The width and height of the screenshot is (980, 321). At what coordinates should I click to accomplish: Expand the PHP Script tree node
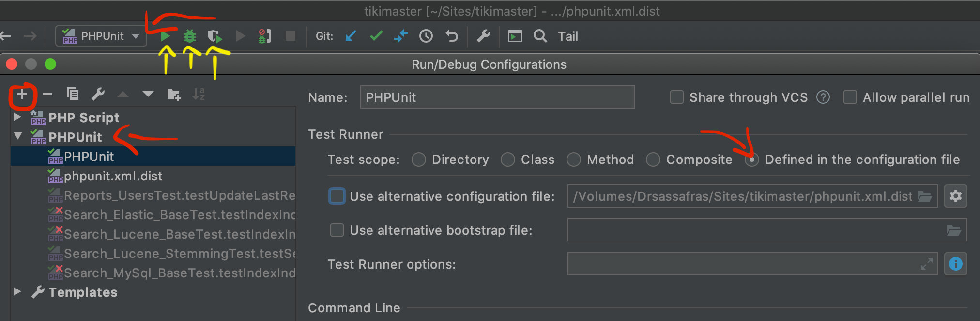(x=17, y=117)
